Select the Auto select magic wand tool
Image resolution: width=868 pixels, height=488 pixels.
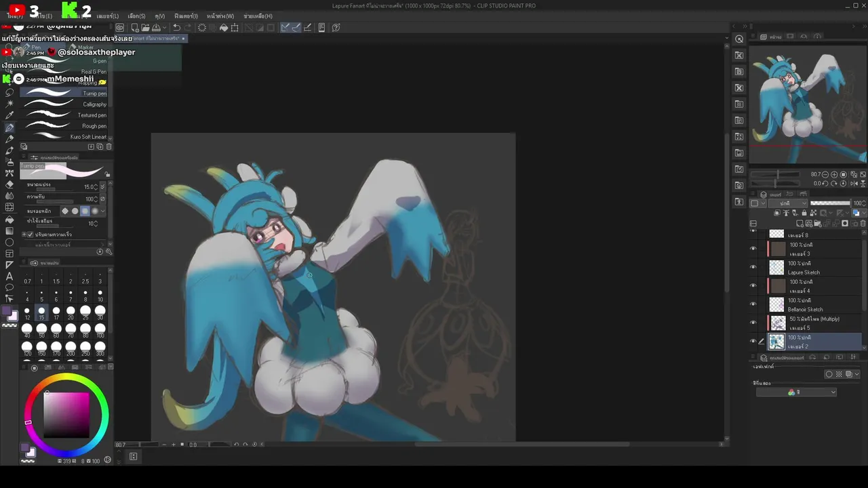9,104
